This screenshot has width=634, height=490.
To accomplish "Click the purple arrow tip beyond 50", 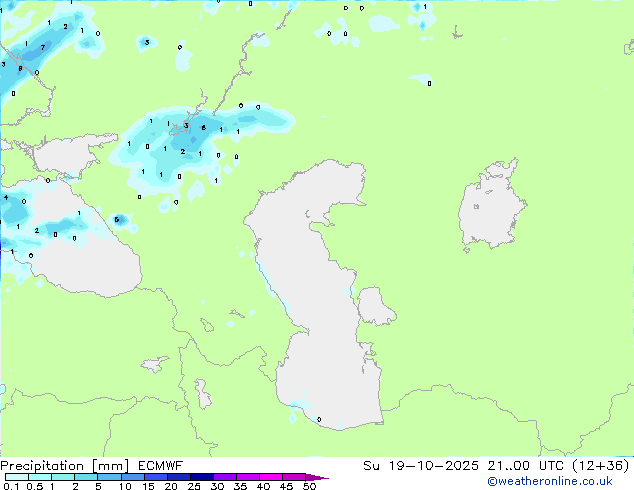I will tap(317, 477).
